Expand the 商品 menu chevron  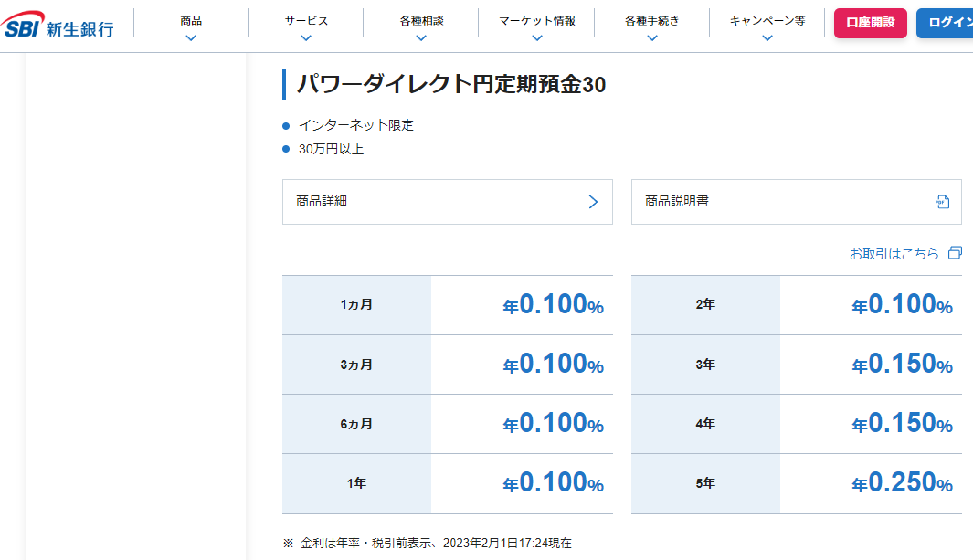point(191,38)
